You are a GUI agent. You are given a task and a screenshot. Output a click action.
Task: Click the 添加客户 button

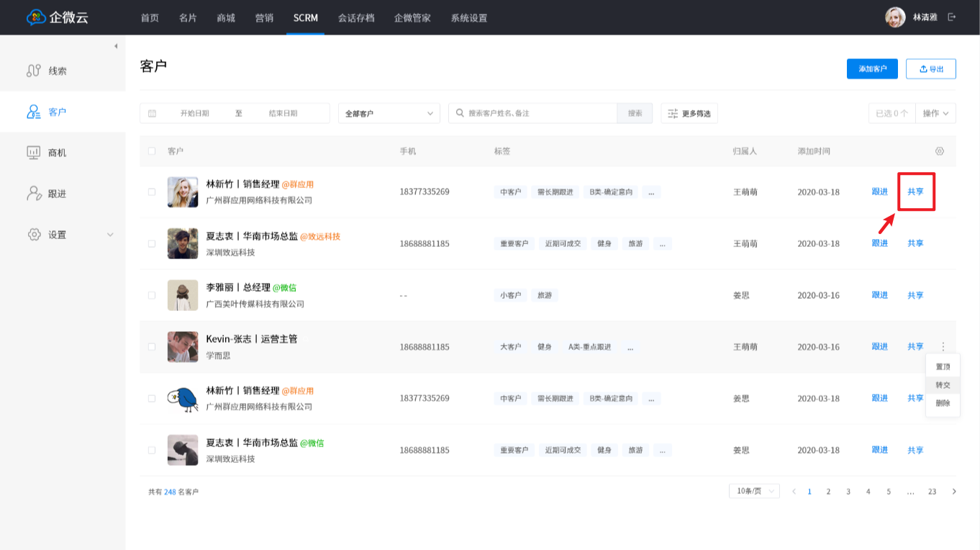[872, 69]
